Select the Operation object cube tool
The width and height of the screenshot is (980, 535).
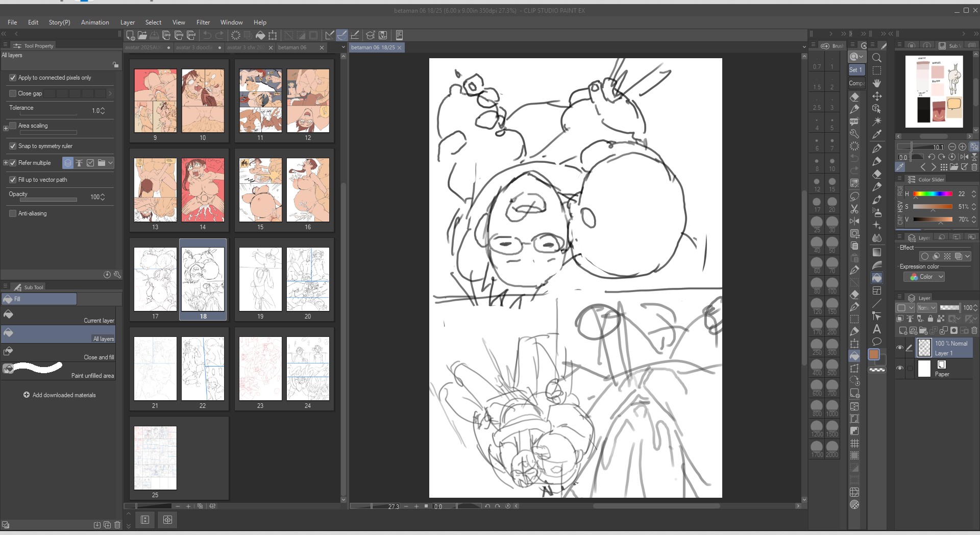click(877, 109)
